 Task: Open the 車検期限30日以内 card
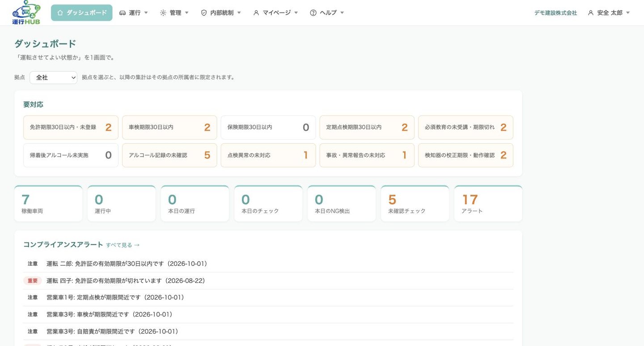(x=169, y=128)
